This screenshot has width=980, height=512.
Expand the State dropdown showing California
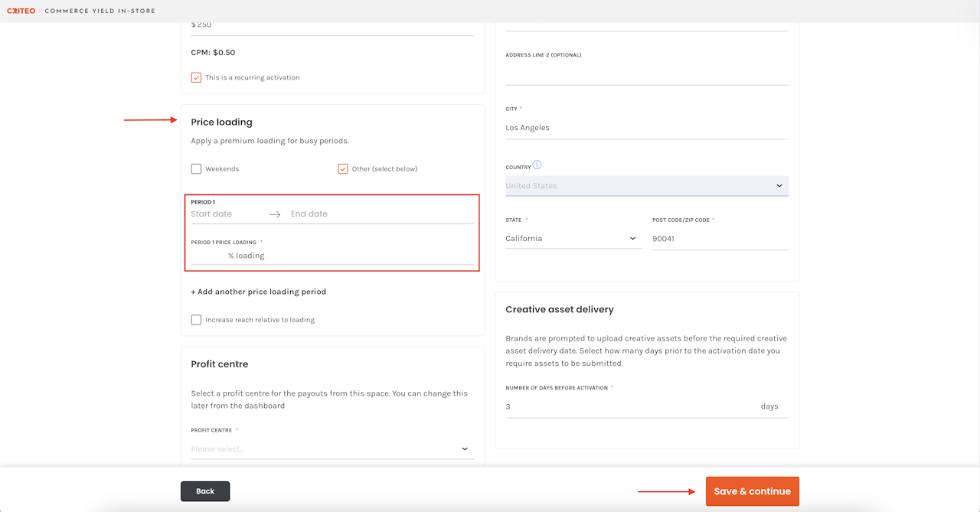point(571,239)
